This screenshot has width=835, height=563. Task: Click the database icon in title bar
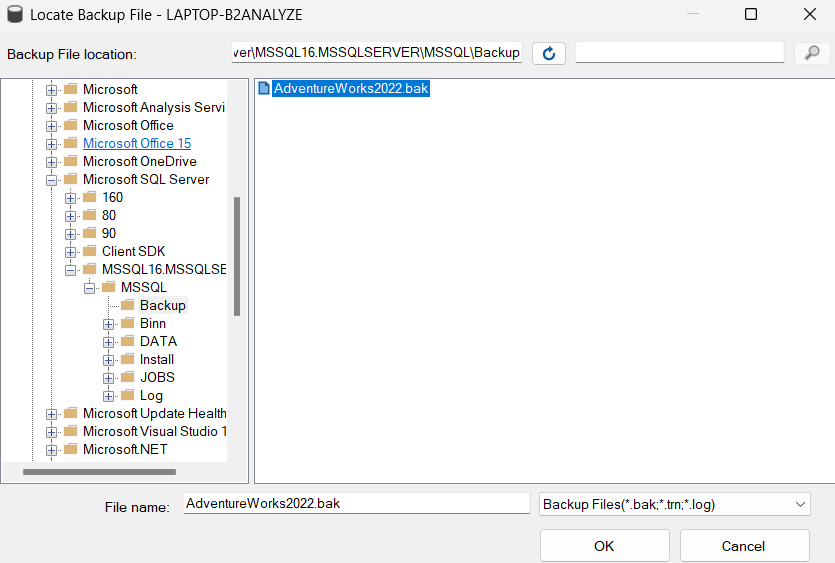pos(15,14)
